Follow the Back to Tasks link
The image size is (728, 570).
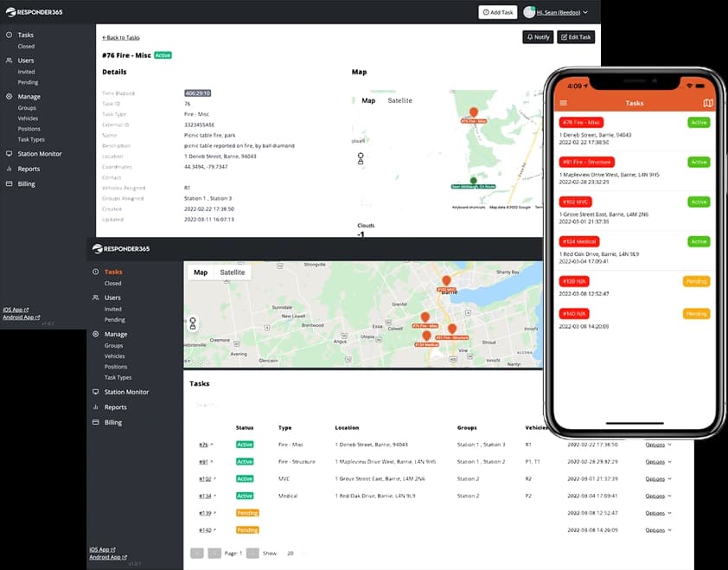tap(121, 38)
